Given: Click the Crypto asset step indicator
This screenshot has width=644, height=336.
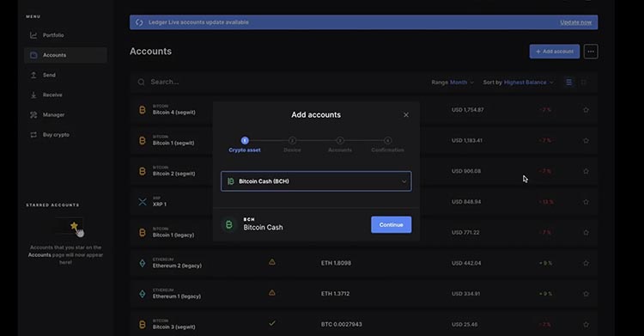Looking at the screenshot, I should pyautogui.click(x=245, y=144).
